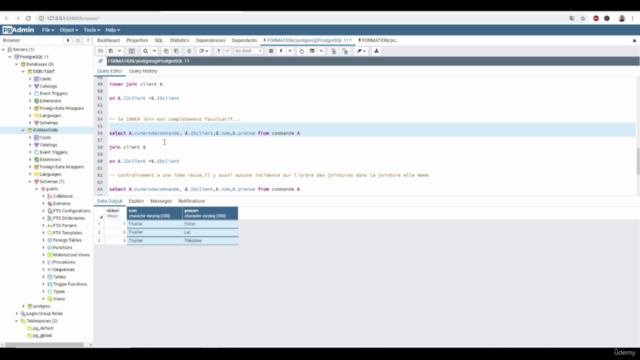Screen dimensions: 640x360
Task: Select the Data Output tab
Action: coord(109,201)
